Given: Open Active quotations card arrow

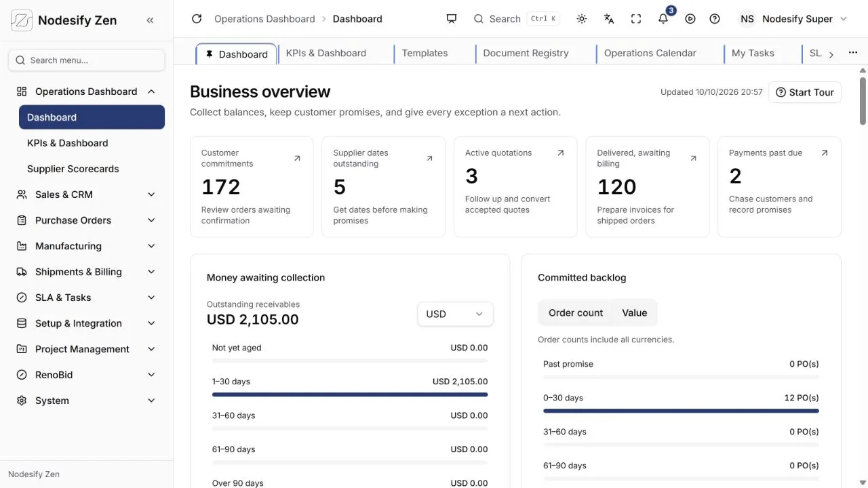Looking at the screenshot, I should tap(561, 153).
